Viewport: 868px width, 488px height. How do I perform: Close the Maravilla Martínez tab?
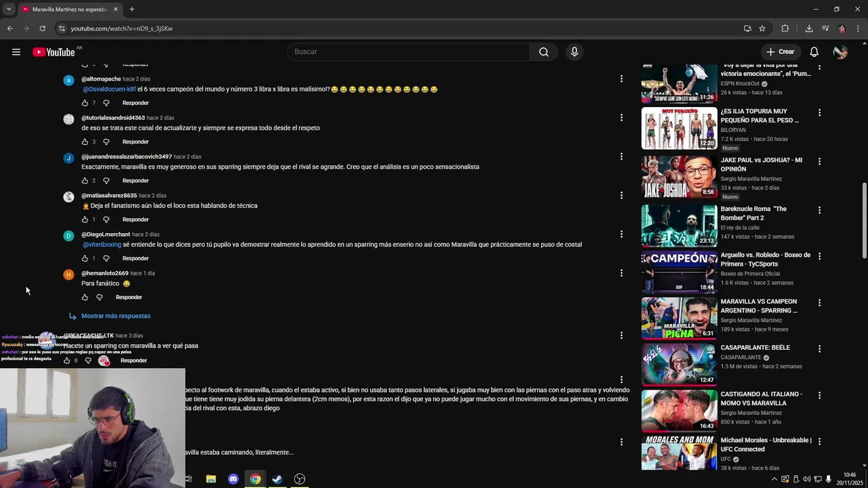tap(115, 9)
